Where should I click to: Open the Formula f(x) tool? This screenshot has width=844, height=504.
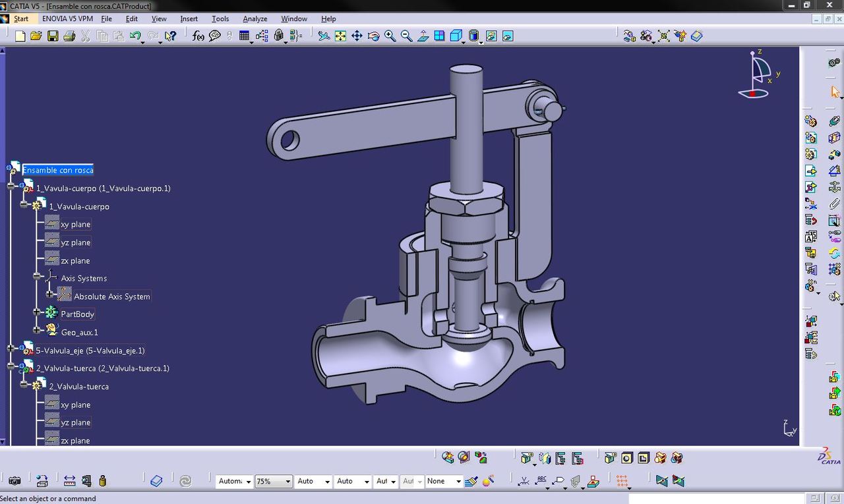click(x=198, y=36)
